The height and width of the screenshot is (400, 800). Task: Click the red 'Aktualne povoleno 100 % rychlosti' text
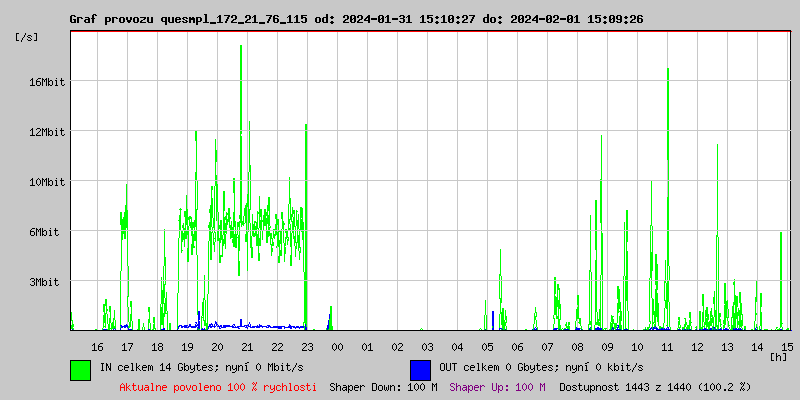[x=218, y=387]
